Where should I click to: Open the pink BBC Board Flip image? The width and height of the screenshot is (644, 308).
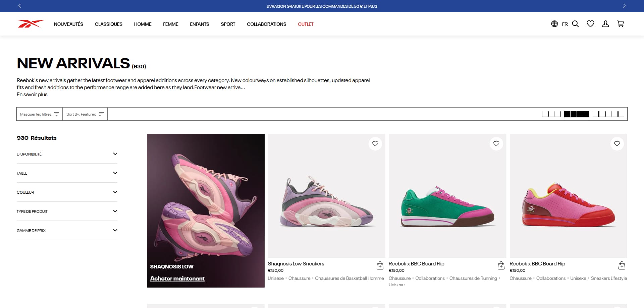569,196
